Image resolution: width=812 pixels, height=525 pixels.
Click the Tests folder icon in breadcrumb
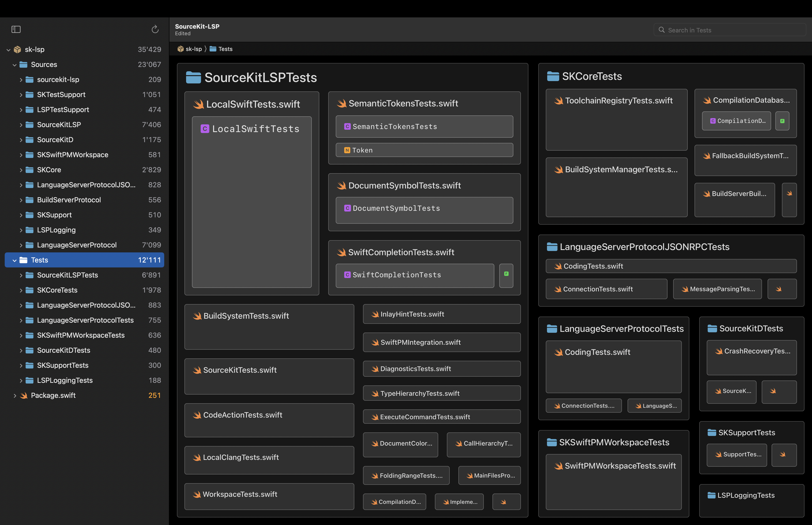pyautogui.click(x=213, y=49)
